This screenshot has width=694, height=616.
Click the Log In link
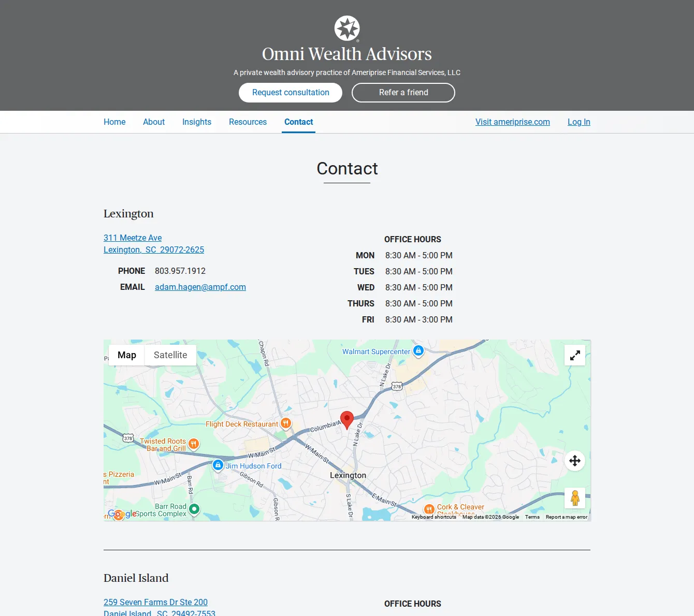coord(579,122)
